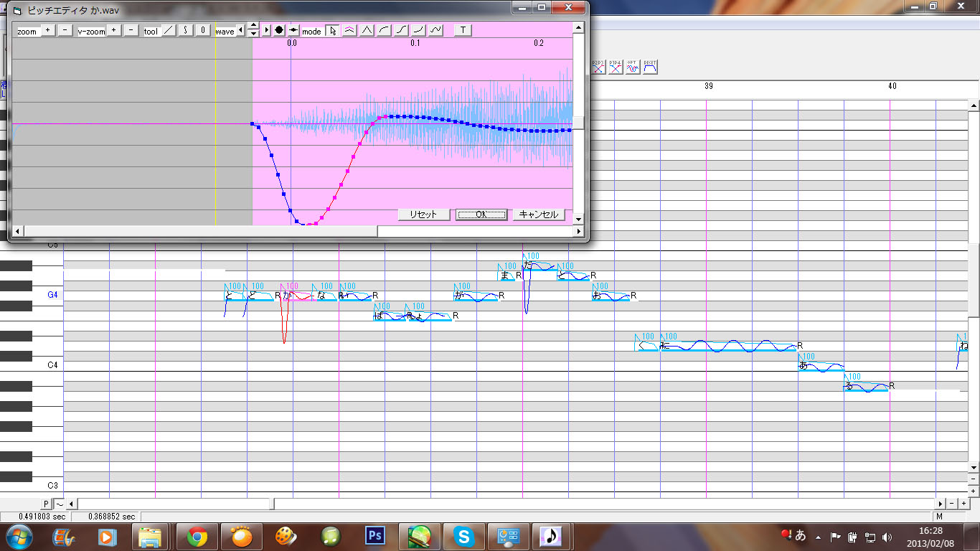
Task: Click the black circle wave button
Action: click(x=279, y=30)
